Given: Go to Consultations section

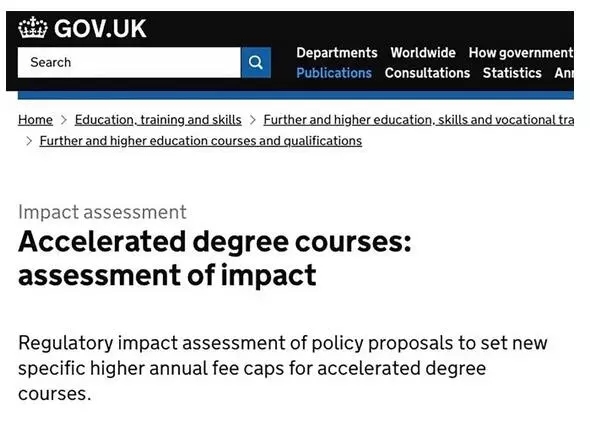Looking at the screenshot, I should click(427, 73).
